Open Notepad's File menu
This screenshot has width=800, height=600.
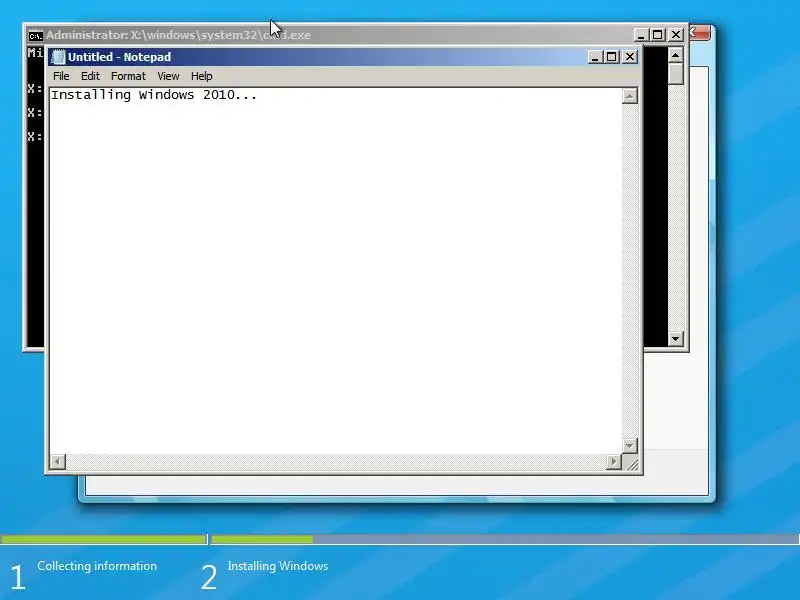(x=61, y=76)
